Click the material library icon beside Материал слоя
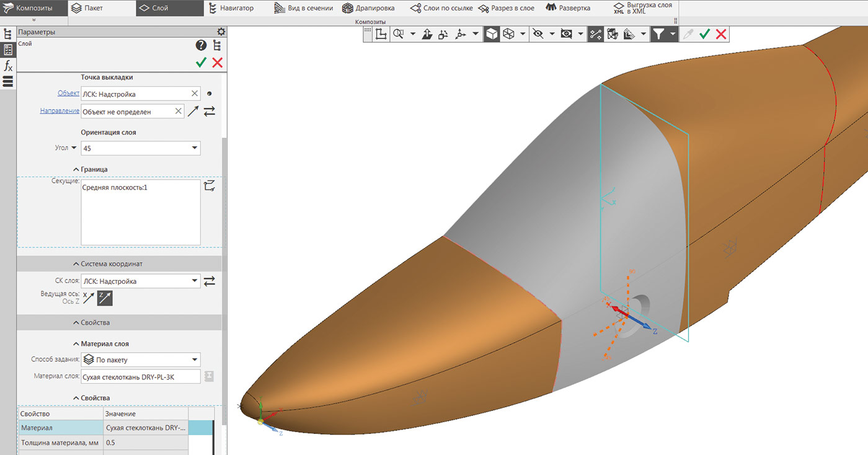 (209, 376)
